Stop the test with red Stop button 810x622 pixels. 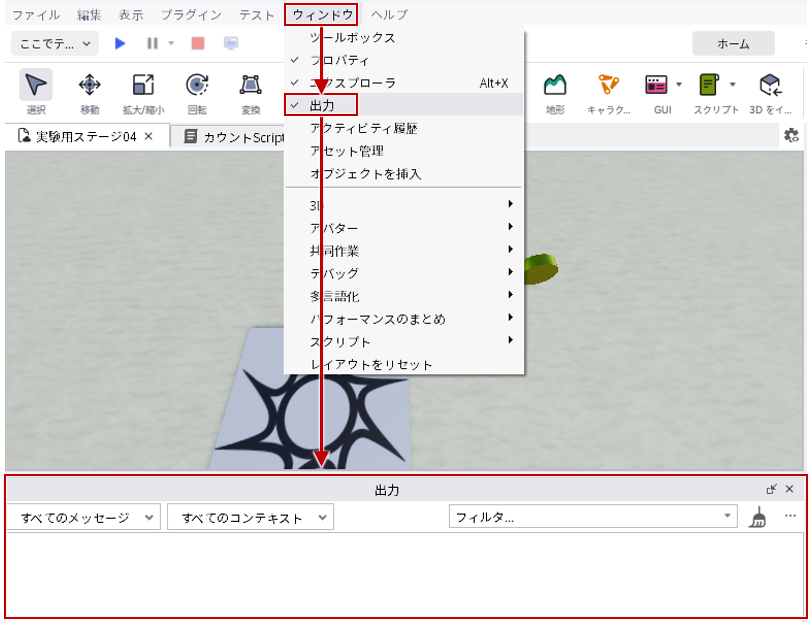pyautogui.click(x=198, y=43)
